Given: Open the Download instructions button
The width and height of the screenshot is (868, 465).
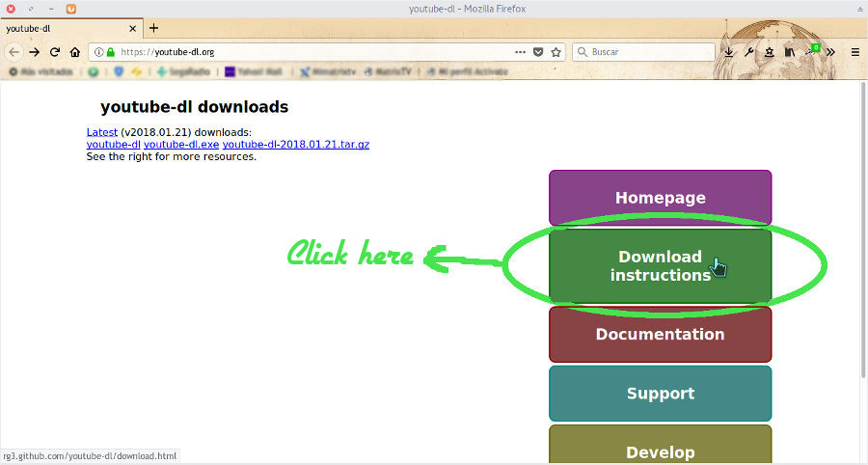Looking at the screenshot, I should [660, 265].
